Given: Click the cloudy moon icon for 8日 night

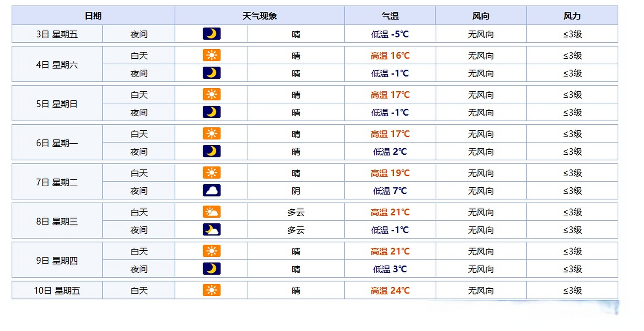Looking at the screenshot, I should [x=212, y=229].
